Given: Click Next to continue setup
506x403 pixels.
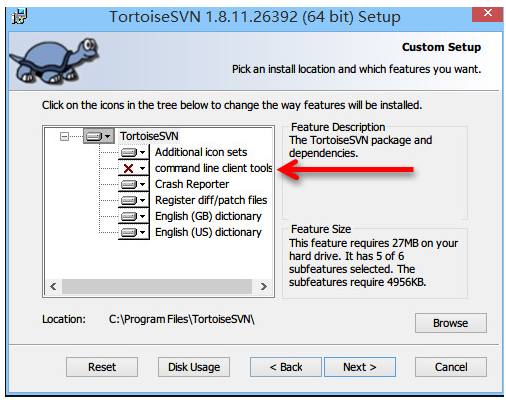Looking at the screenshot, I should point(360,367).
